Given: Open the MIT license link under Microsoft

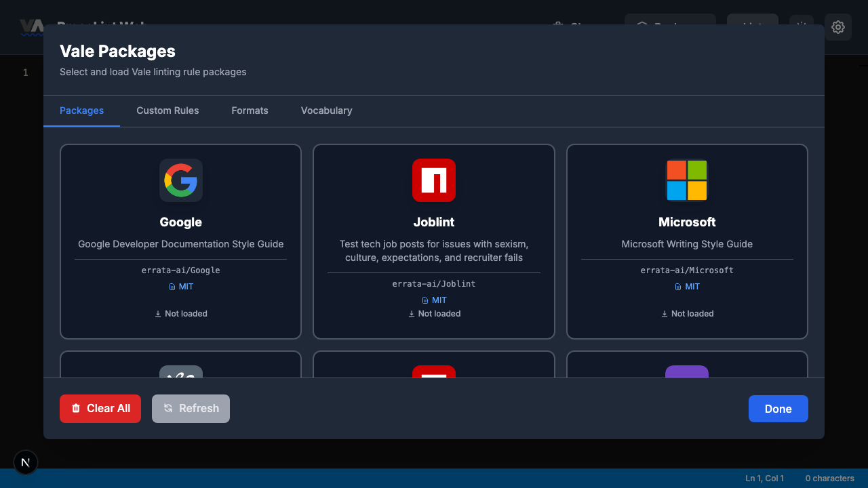Looking at the screenshot, I should pyautogui.click(x=692, y=286).
